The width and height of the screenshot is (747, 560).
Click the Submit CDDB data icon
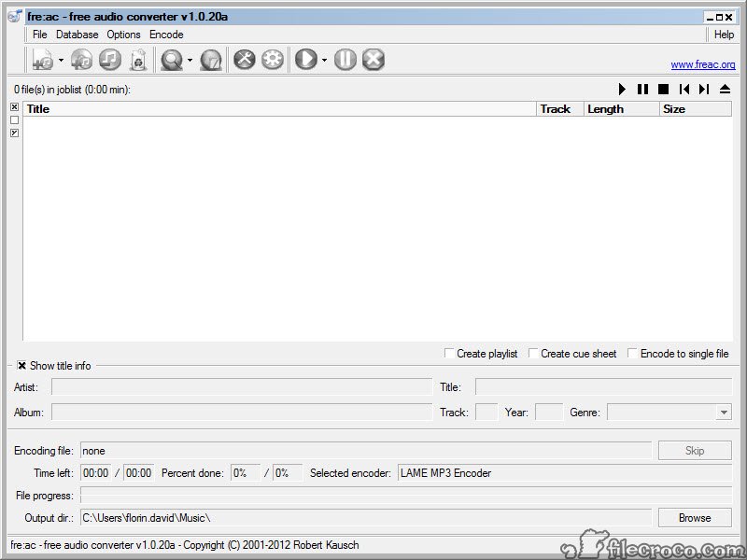(211, 60)
